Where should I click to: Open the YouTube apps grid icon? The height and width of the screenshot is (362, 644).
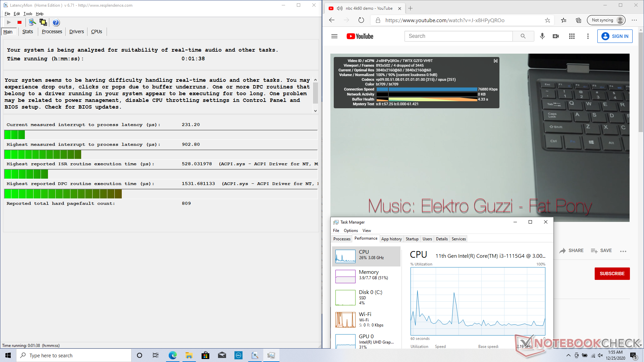(572, 36)
